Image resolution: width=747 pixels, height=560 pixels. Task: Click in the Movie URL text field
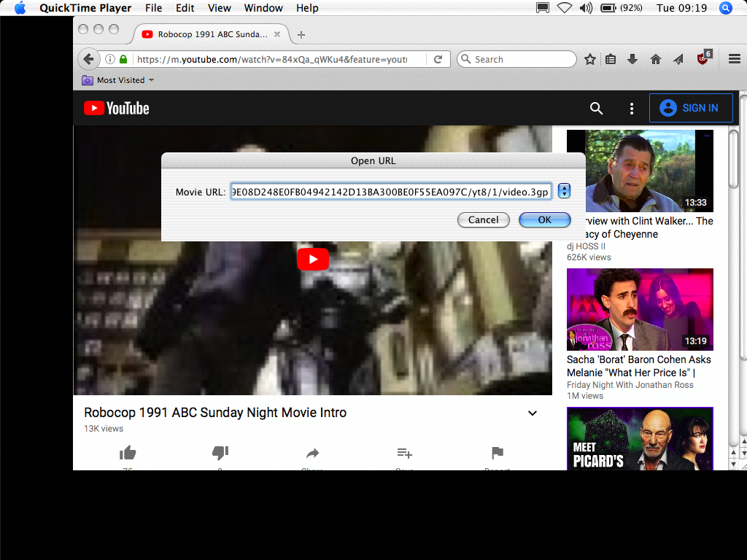click(x=391, y=192)
